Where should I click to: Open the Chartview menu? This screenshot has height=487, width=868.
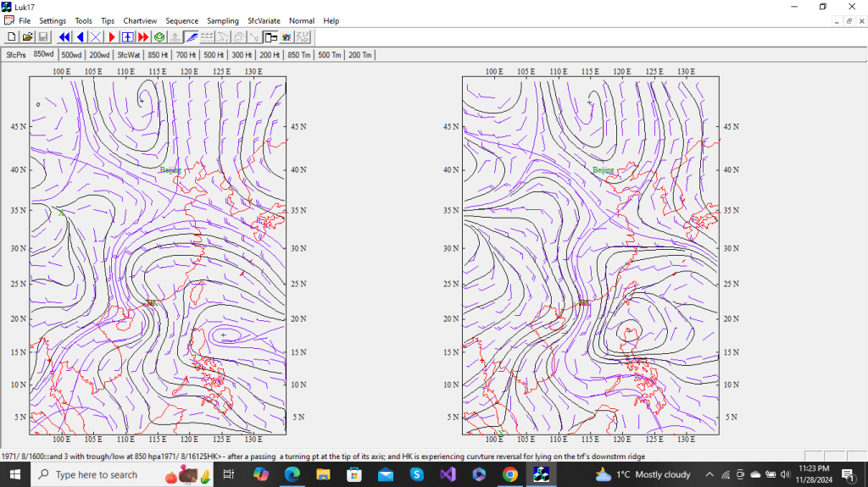click(x=140, y=20)
